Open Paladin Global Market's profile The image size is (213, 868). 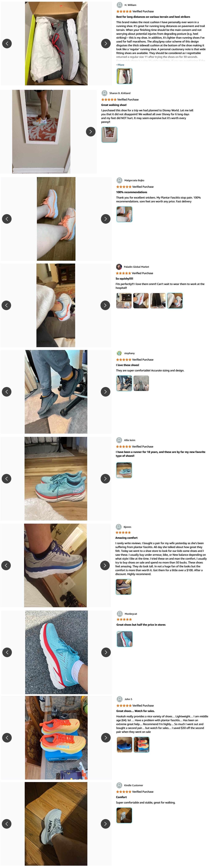pos(136,267)
